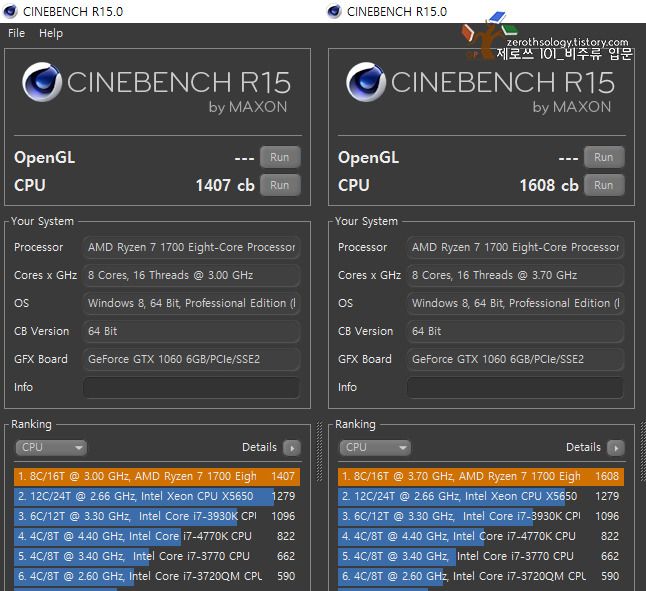The height and width of the screenshot is (591, 646).
Task: Click Details arrow icon in left window
Action: coord(292,448)
